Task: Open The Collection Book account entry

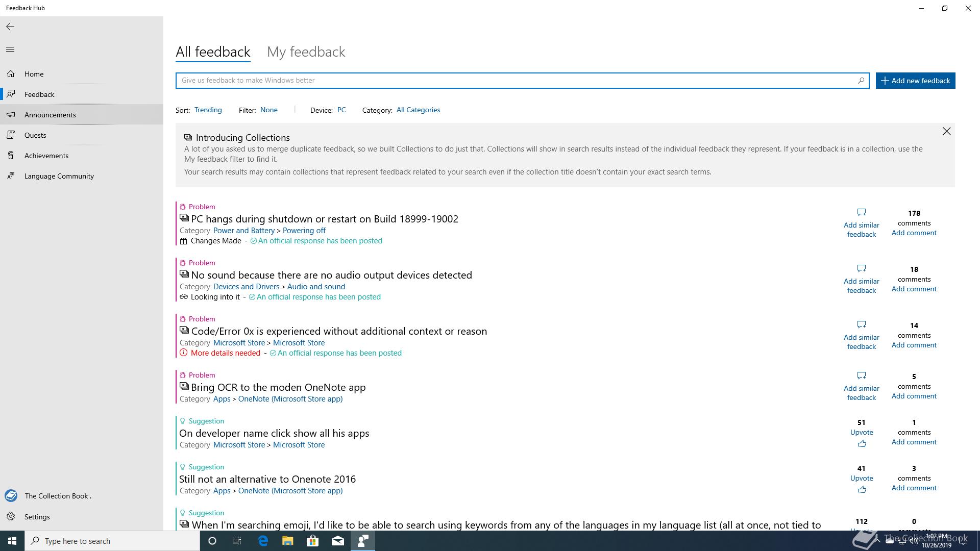Action: tap(82, 496)
